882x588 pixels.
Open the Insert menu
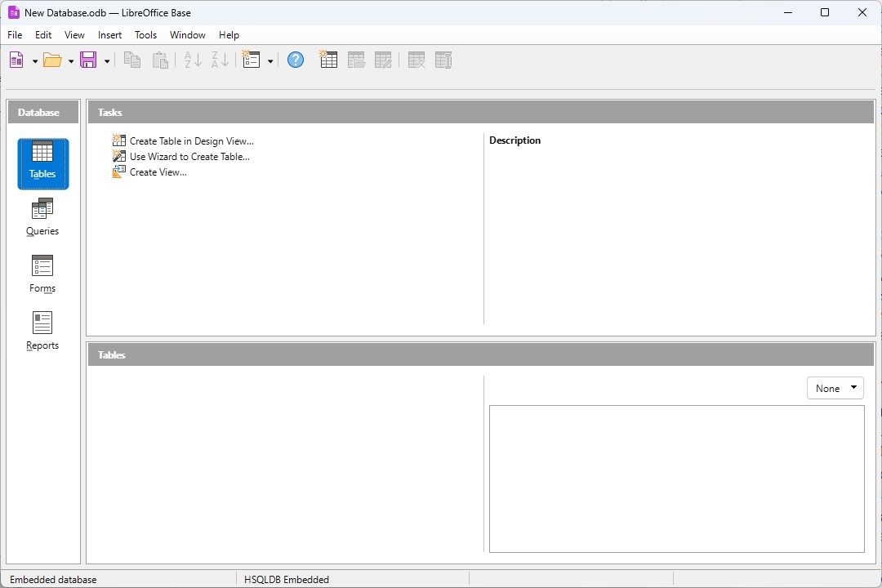pos(109,35)
